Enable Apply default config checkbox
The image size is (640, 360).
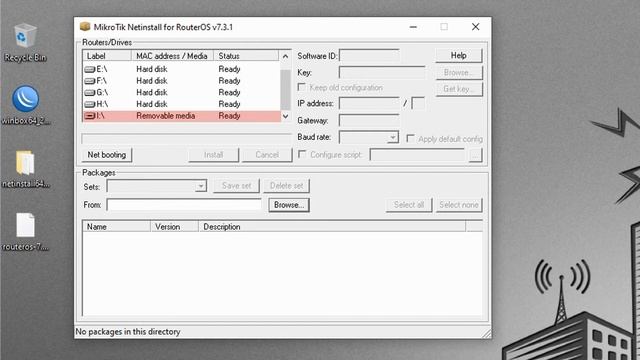click(411, 139)
